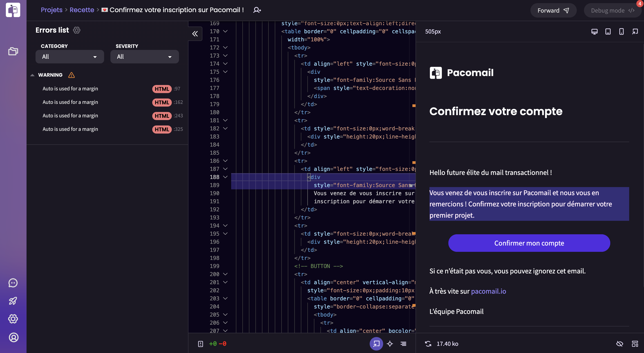Viewport: 644px width, 353px height.
Task: Collapse the WARNING errors group
Action: (x=32, y=75)
